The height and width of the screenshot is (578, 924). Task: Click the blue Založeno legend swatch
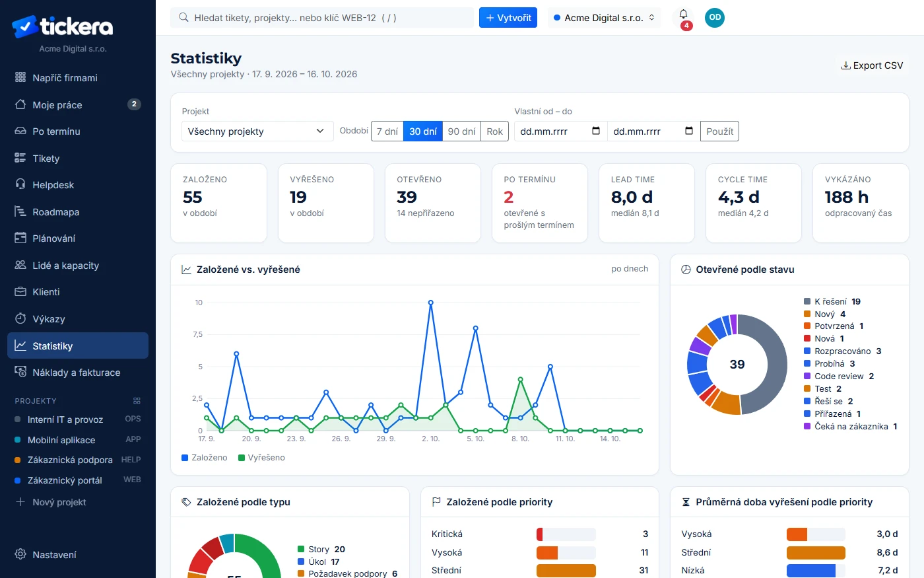185,458
